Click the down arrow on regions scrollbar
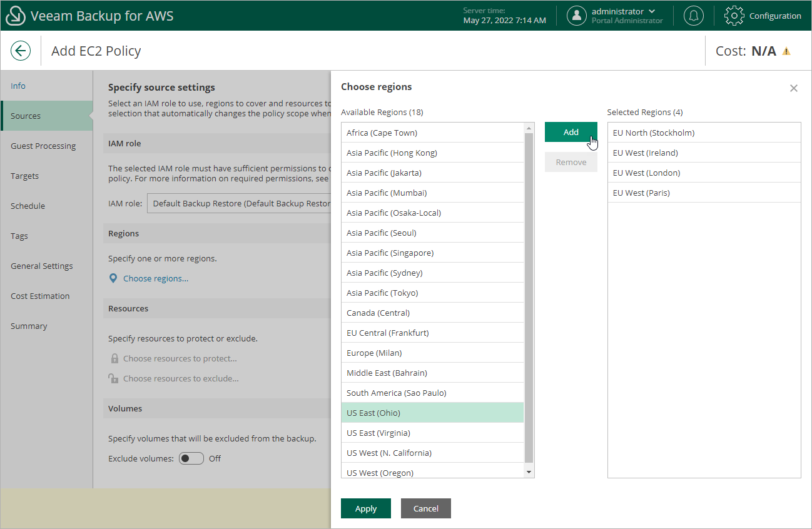Screen dimensions: 812x529 527,472
